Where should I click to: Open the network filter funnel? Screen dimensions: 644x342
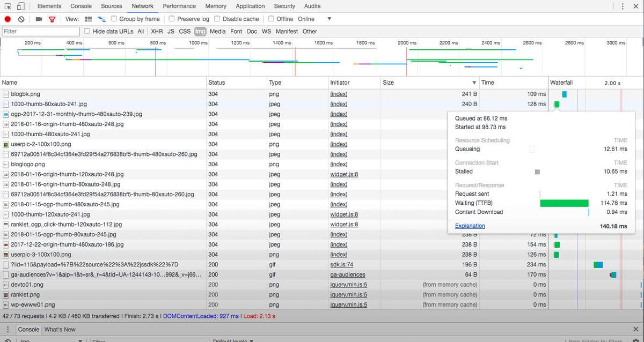(52, 19)
